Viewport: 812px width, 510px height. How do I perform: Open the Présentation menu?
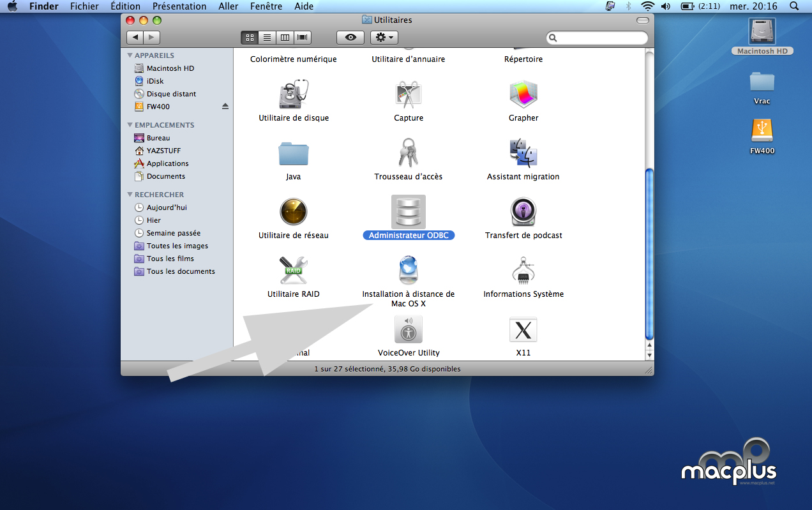[179, 6]
